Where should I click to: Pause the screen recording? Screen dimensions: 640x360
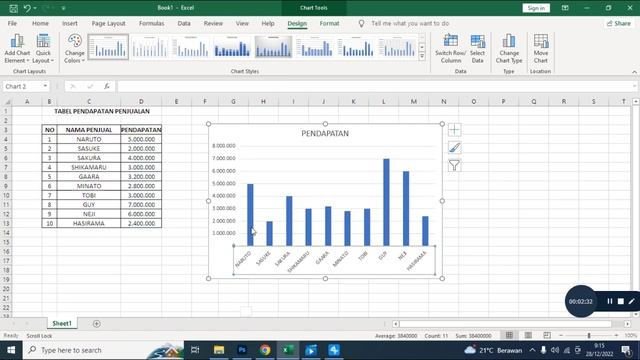pos(609,301)
